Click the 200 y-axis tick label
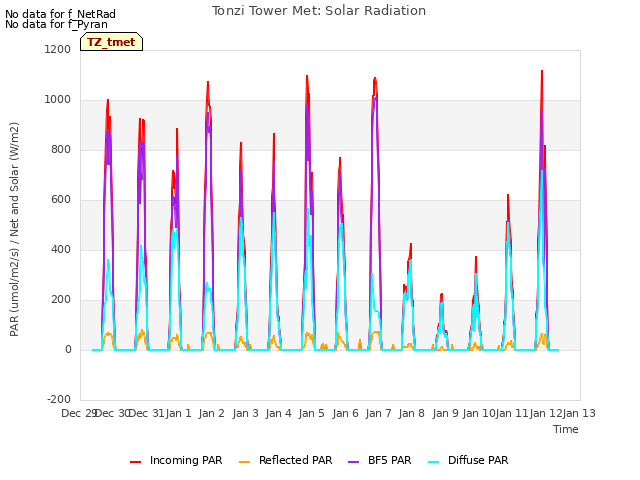 (x=61, y=300)
